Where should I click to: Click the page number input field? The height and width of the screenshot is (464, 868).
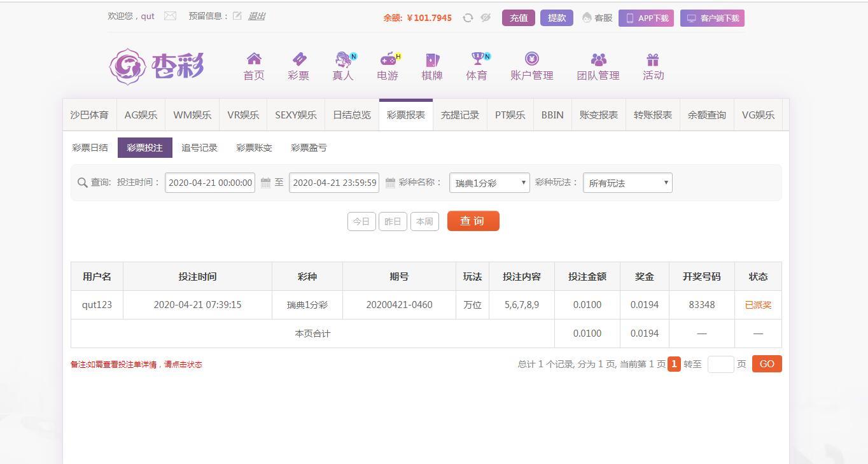tap(720, 364)
